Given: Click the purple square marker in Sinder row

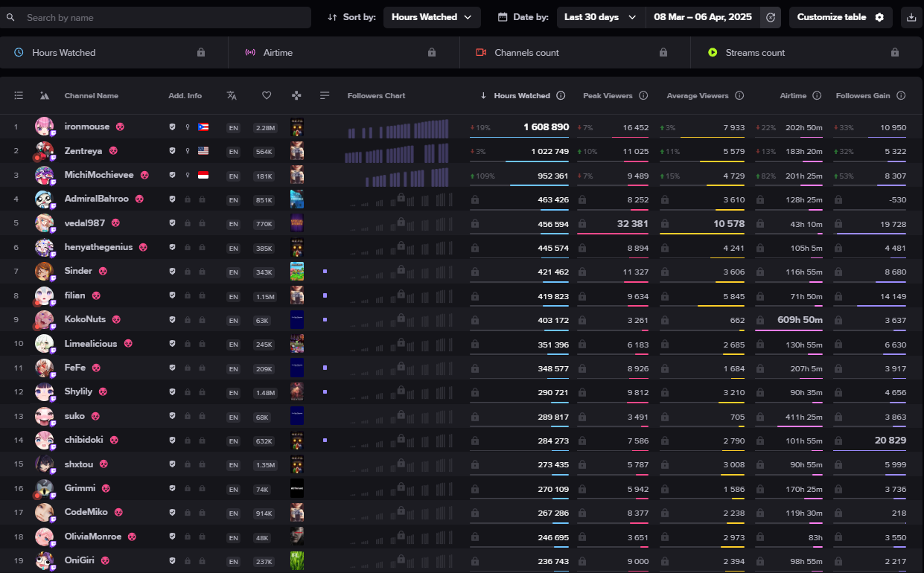Looking at the screenshot, I should coord(325,272).
